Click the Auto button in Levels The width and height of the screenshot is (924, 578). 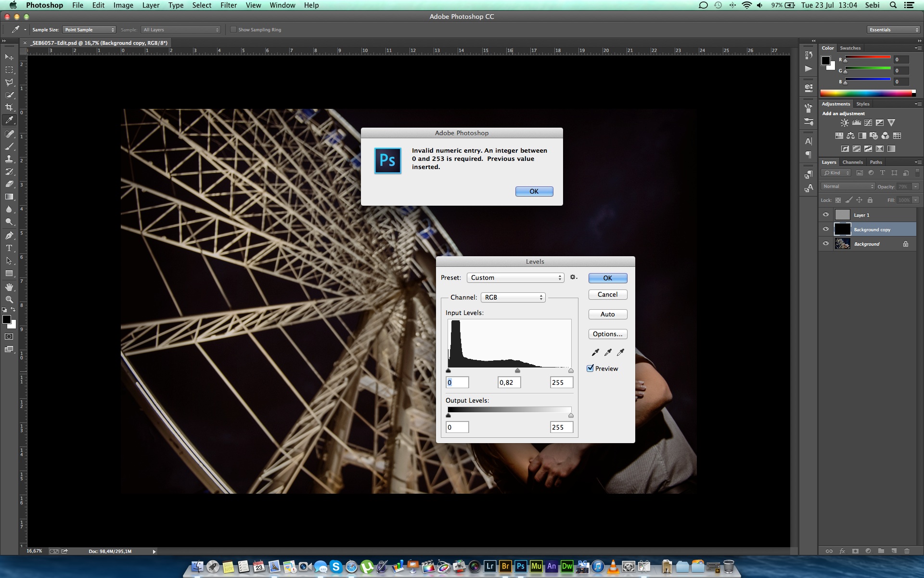click(x=607, y=315)
